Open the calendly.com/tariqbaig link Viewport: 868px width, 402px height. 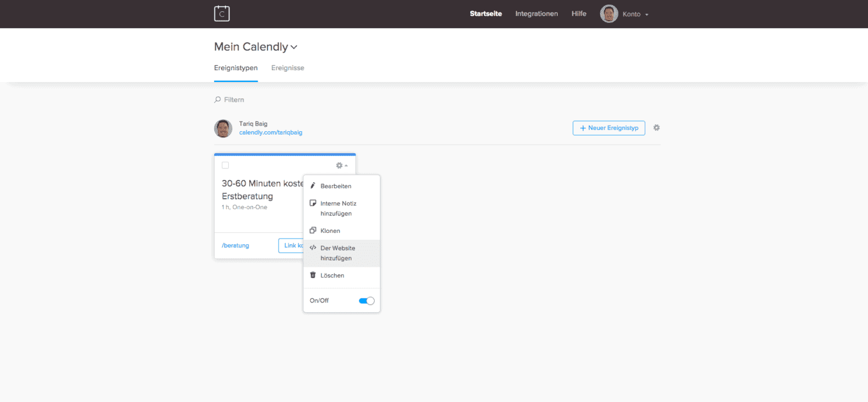coord(271,133)
